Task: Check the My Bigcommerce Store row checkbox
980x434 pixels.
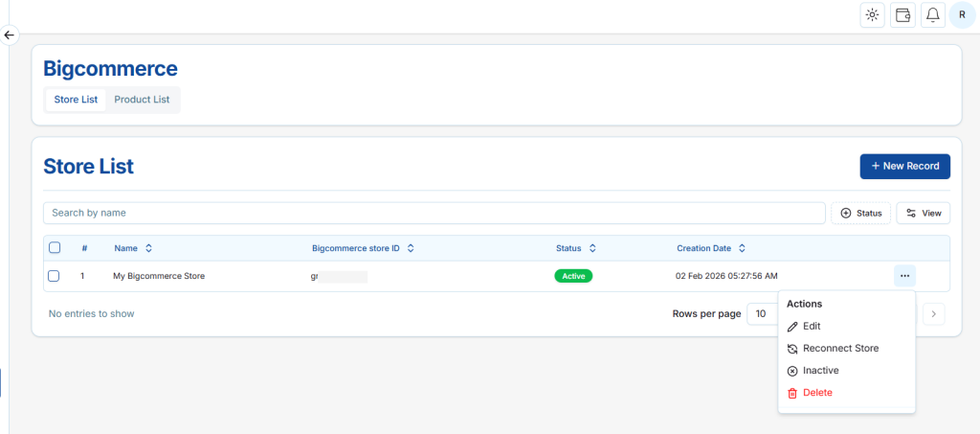Action: [x=55, y=276]
